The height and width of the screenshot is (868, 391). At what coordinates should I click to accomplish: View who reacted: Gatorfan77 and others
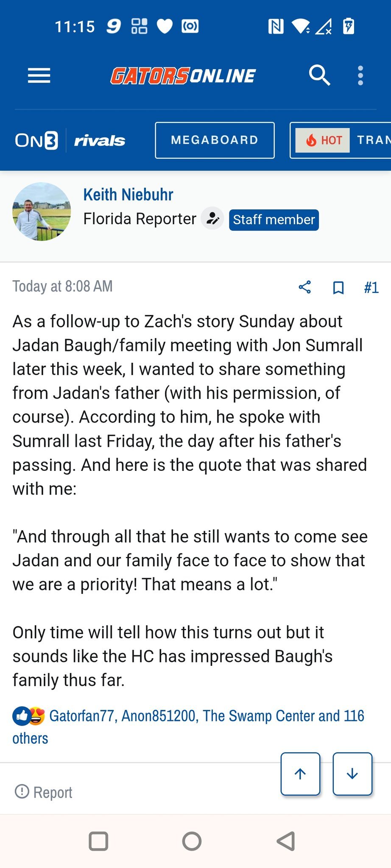click(x=207, y=716)
